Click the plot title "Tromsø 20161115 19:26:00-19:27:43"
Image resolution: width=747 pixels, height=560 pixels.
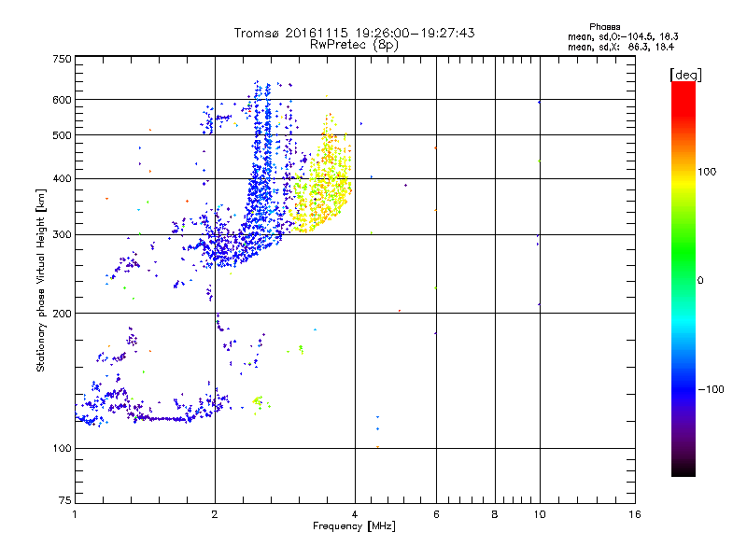coord(354,33)
